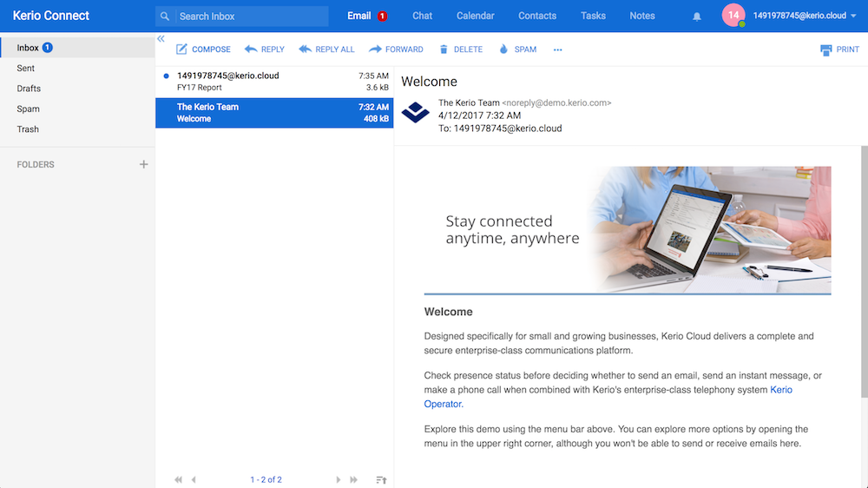Go to previous page of messages
Viewport: 868px width, 488px height.
[194, 479]
